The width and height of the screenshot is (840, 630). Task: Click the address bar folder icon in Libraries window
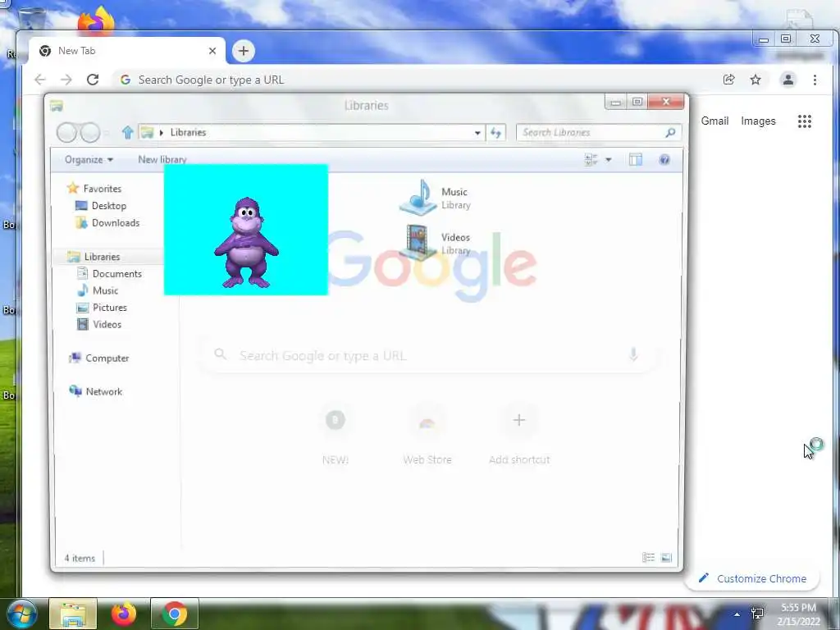(x=146, y=132)
